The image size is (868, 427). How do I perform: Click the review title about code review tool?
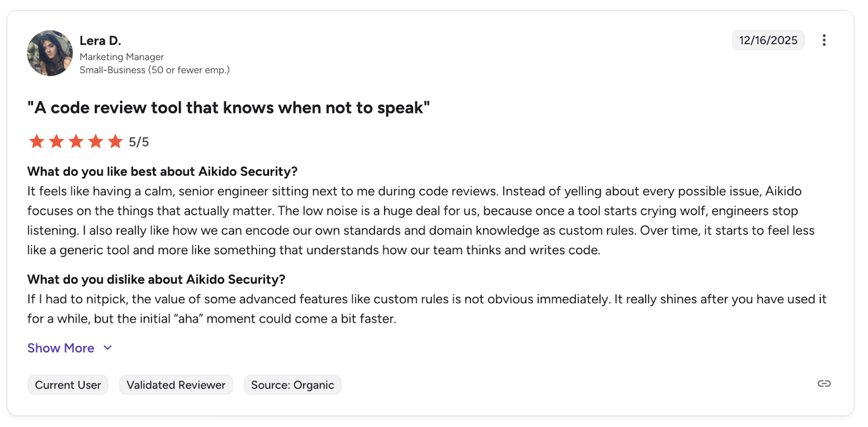coord(228,107)
